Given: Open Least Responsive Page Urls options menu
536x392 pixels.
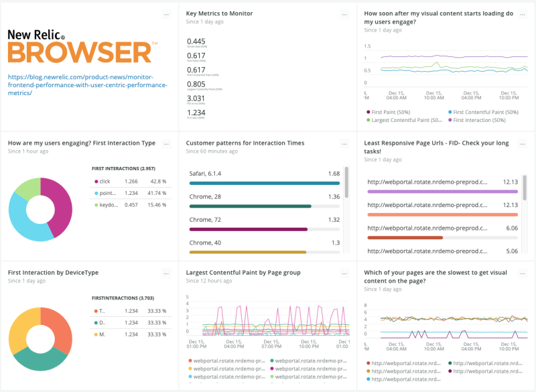Looking at the screenshot, I should pos(522,143).
